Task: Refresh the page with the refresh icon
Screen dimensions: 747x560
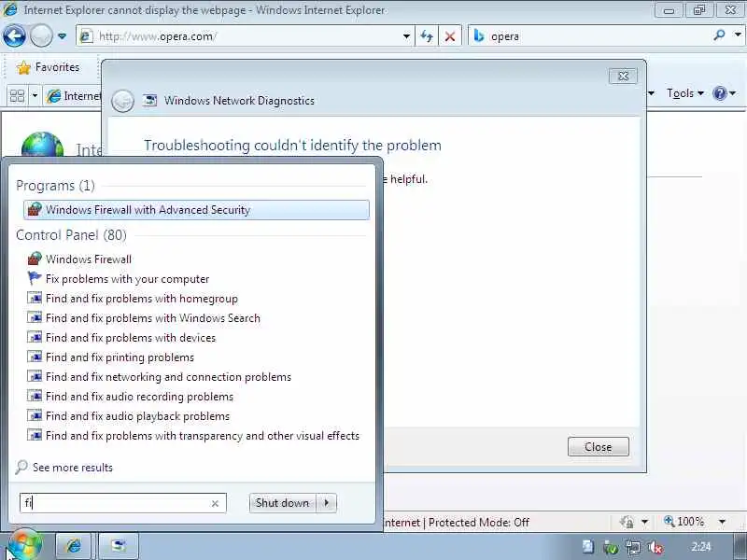Action: pyautogui.click(x=427, y=36)
